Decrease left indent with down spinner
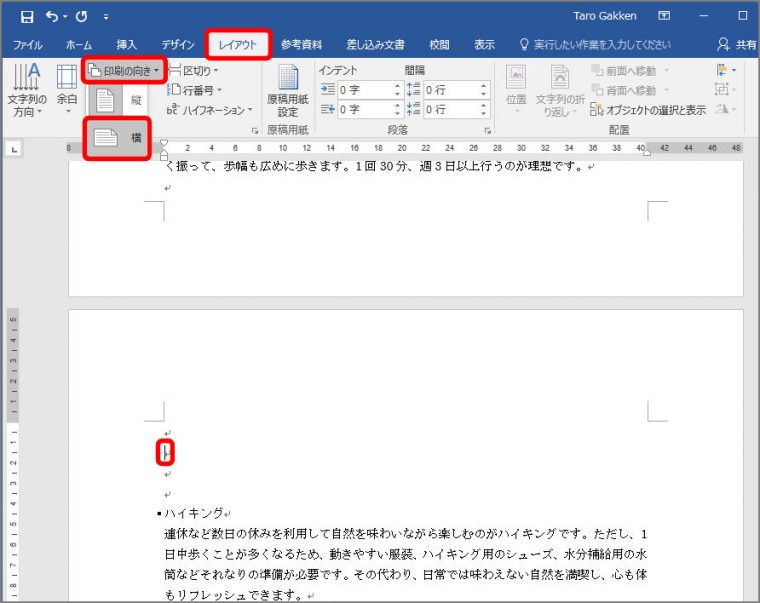Image resolution: width=760 pixels, height=603 pixels. 397,94
